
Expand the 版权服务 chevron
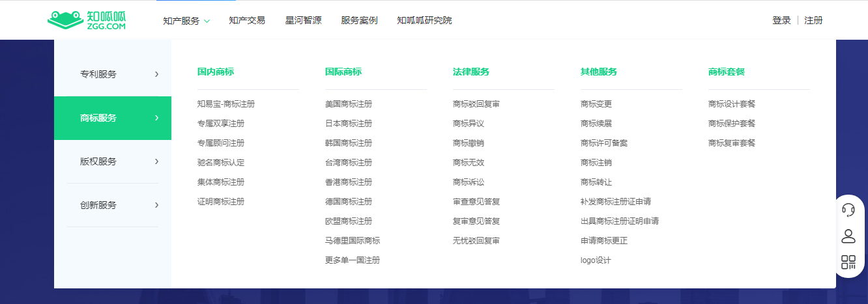click(x=156, y=161)
